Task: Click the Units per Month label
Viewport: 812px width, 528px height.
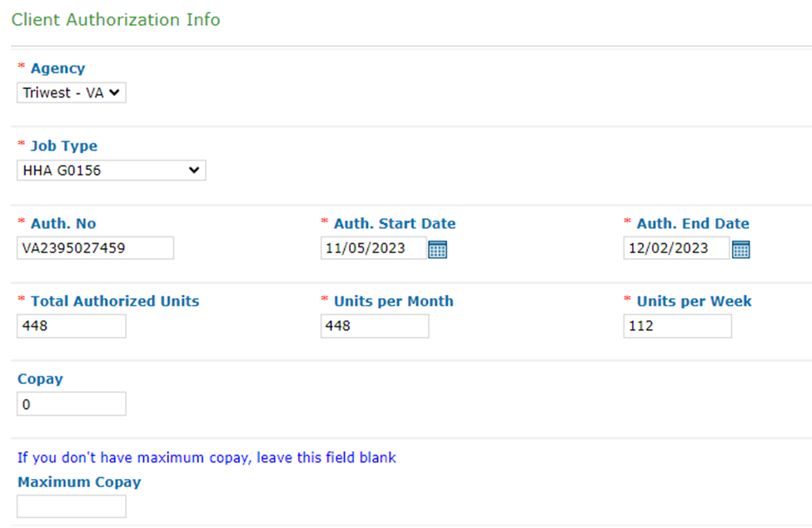Action: click(x=393, y=301)
